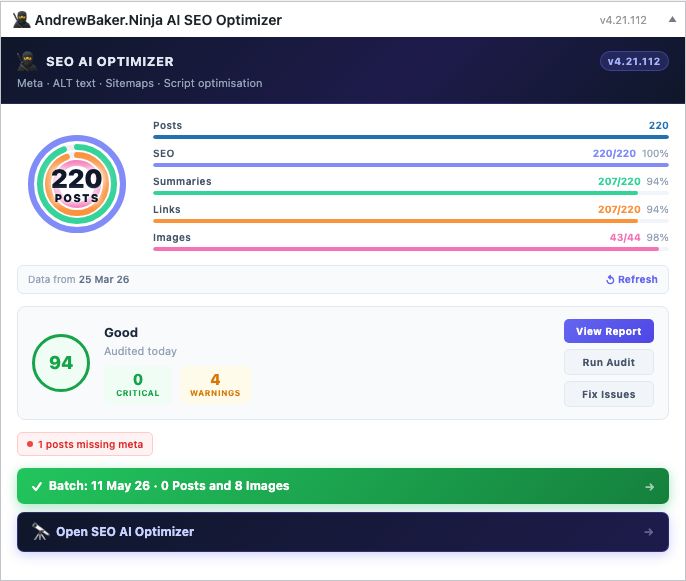Screen dimensions: 686x581
Task: Click checkmark icon on Batch bar
Action: tap(37, 486)
